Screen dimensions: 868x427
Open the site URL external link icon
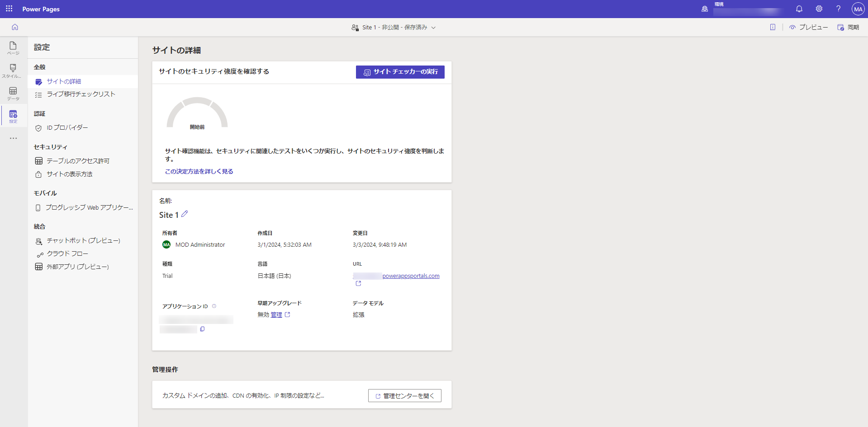click(358, 283)
